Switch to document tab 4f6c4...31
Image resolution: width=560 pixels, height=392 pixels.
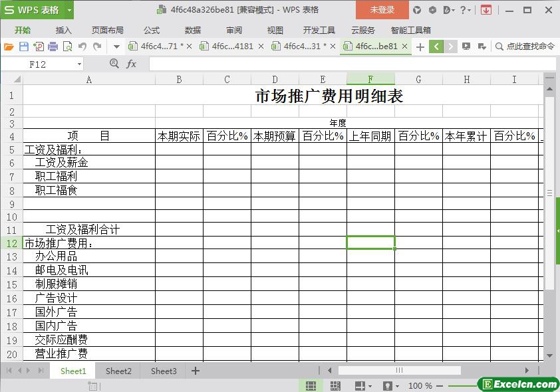point(305,47)
